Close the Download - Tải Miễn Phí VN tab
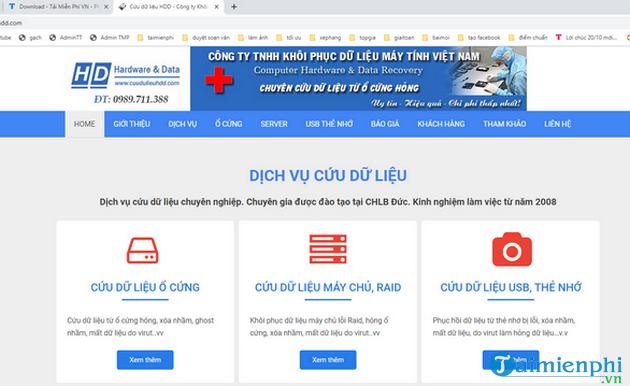Screen dimensions: 630x386 tap(106, 7)
